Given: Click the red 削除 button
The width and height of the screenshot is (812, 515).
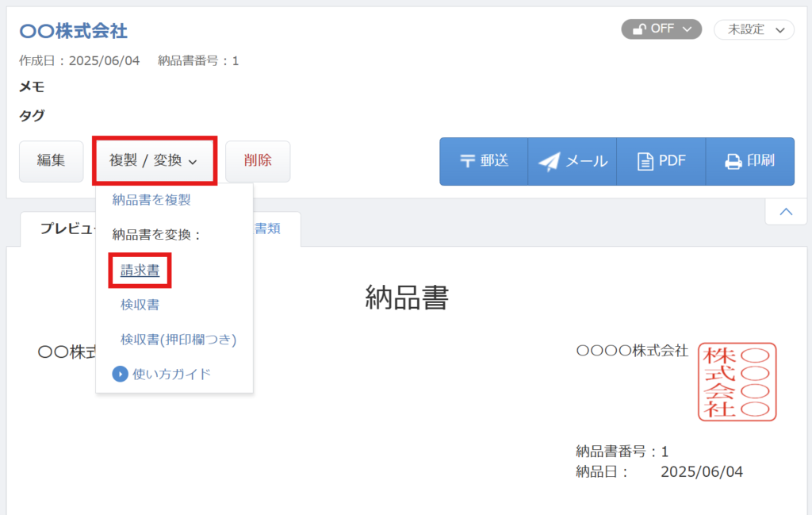Looking at the screenshot, I should click(258, 160).
